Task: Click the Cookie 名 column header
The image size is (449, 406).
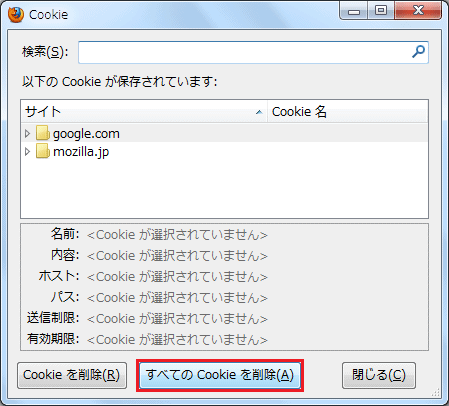Action: [x=348, y=112]
